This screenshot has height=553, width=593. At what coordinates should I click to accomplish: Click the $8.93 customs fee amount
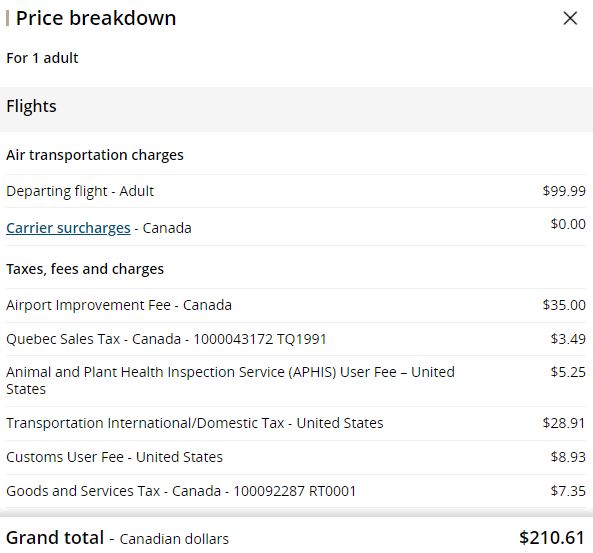pos(568,457)
